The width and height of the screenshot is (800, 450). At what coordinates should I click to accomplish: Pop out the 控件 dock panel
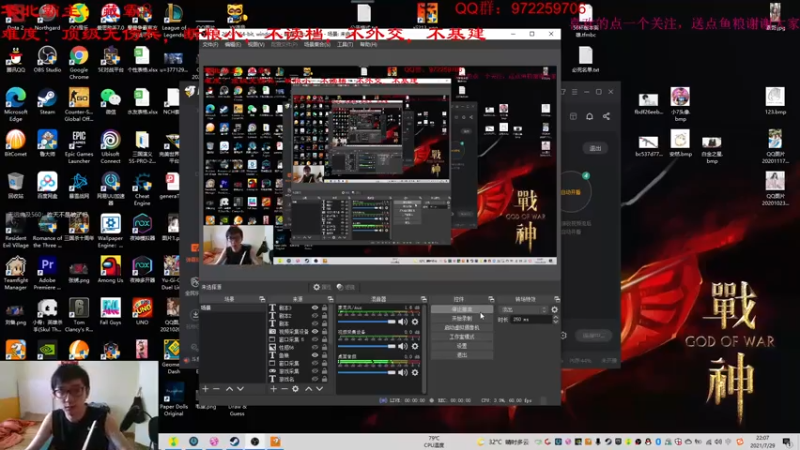click(491, 299)
